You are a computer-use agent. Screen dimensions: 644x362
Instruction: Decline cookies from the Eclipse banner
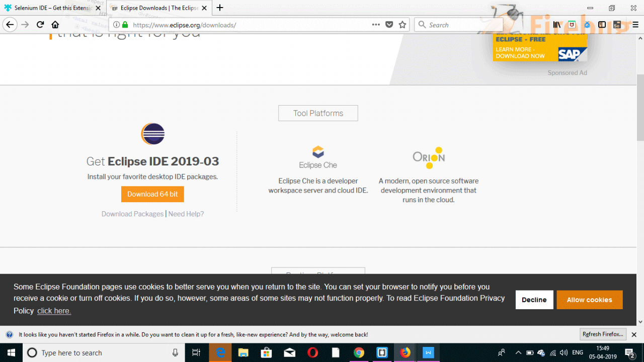[534, 300]
